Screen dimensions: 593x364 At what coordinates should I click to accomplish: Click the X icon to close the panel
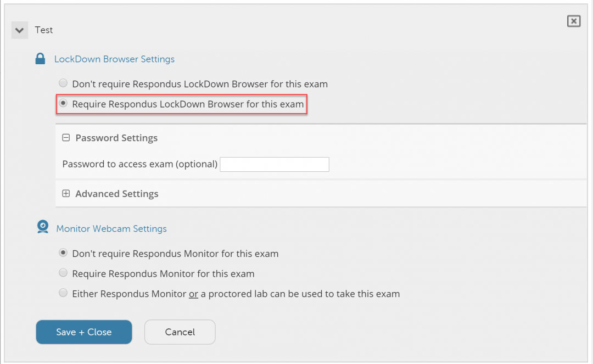click(573, 21)
